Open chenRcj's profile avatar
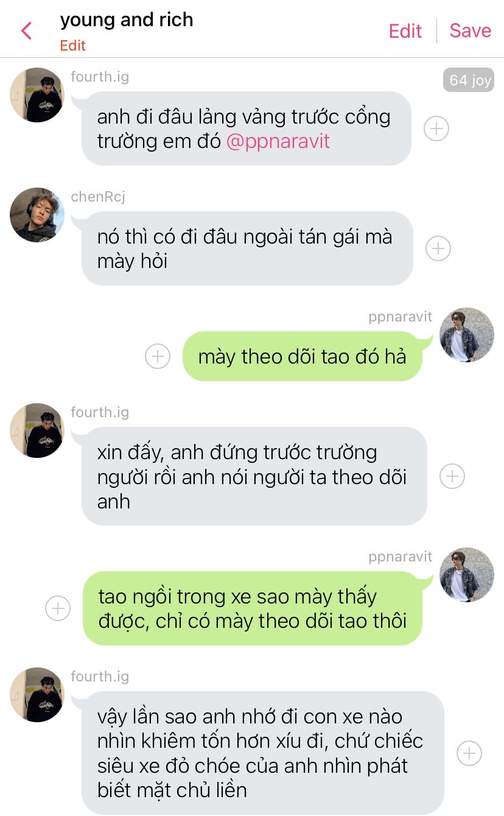The width and height of the screenshot is (504, 816). pos(37,214)
